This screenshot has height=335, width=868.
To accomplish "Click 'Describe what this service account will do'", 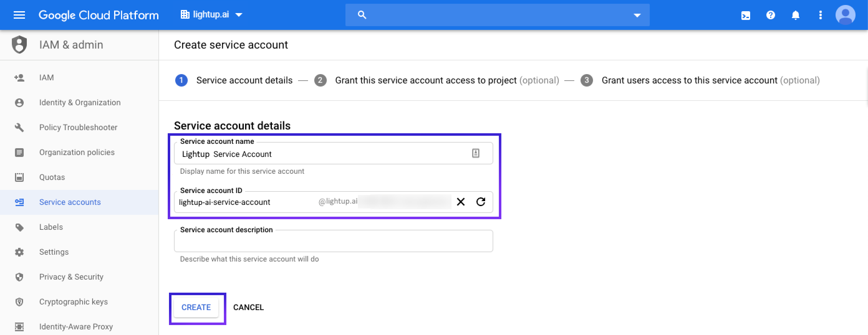I will pyautogui.click(x=249, y=259).
